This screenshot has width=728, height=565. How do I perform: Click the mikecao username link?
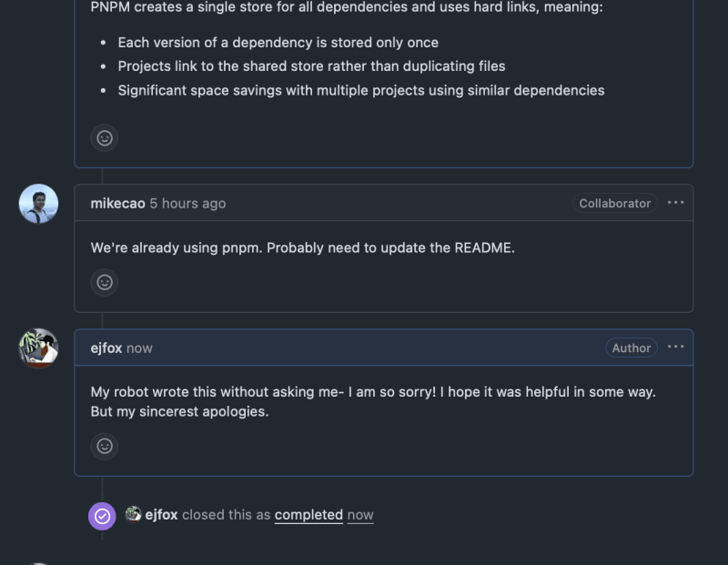pos(117,203)
